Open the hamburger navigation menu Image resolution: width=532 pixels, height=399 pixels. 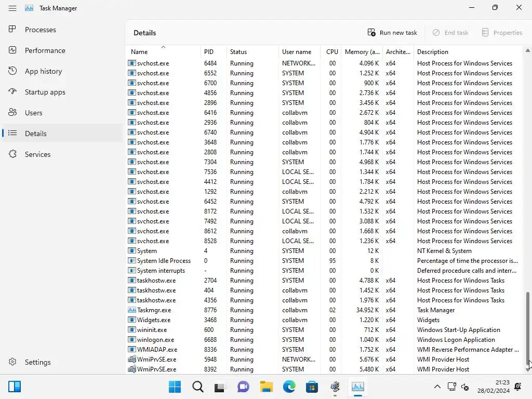[x=12, y=8]
